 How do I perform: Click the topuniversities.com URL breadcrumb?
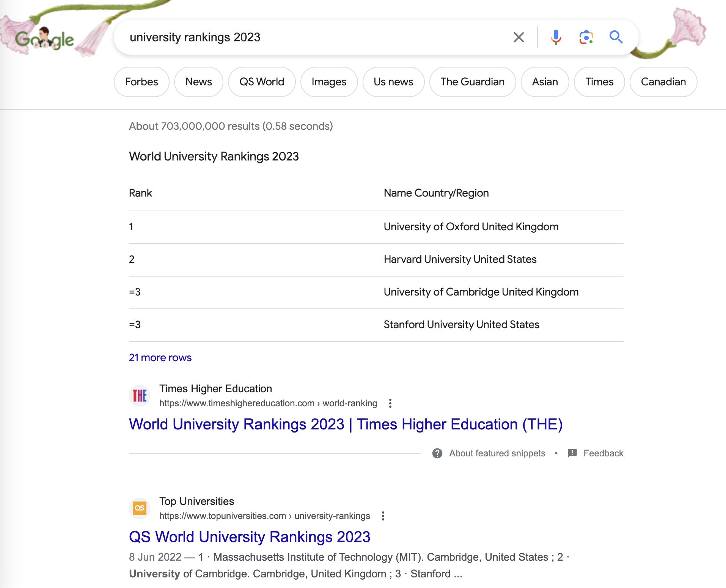(264, 516)
